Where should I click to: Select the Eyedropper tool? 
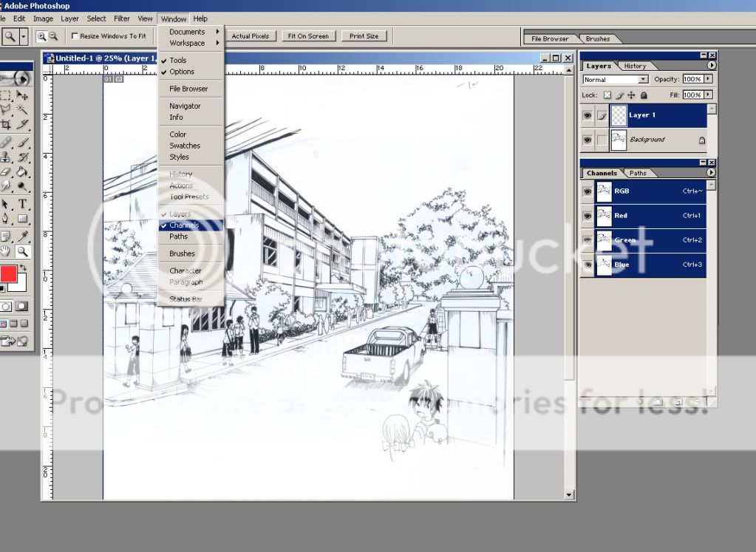point(22,236)
